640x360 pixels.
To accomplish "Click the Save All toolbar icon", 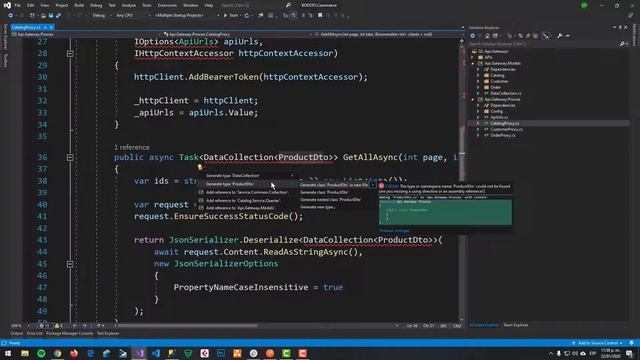I will click(x=58, y=16).
